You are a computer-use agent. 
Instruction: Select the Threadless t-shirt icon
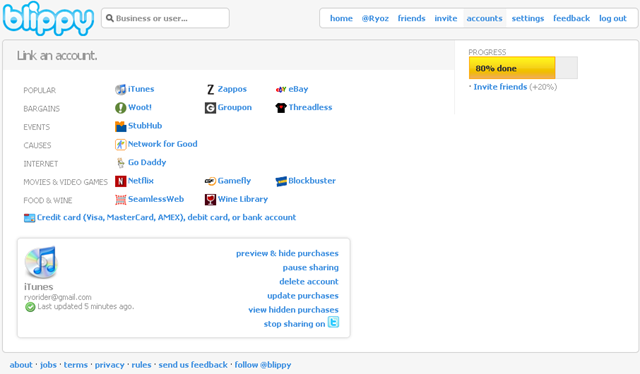281,108
